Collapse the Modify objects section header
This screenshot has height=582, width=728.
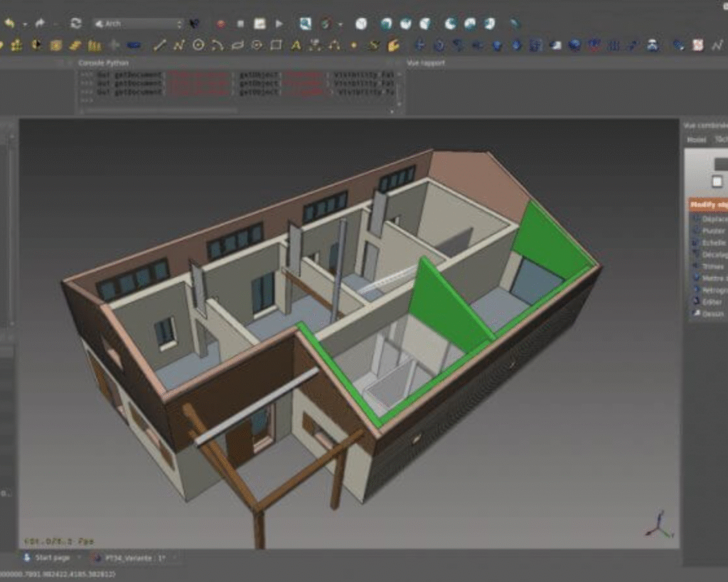(708, 205)
